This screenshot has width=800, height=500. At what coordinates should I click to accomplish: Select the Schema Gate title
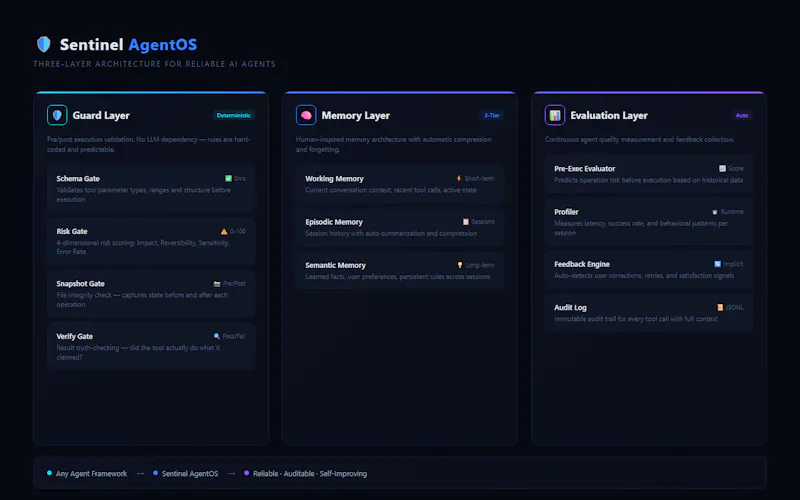pos(78,179)
